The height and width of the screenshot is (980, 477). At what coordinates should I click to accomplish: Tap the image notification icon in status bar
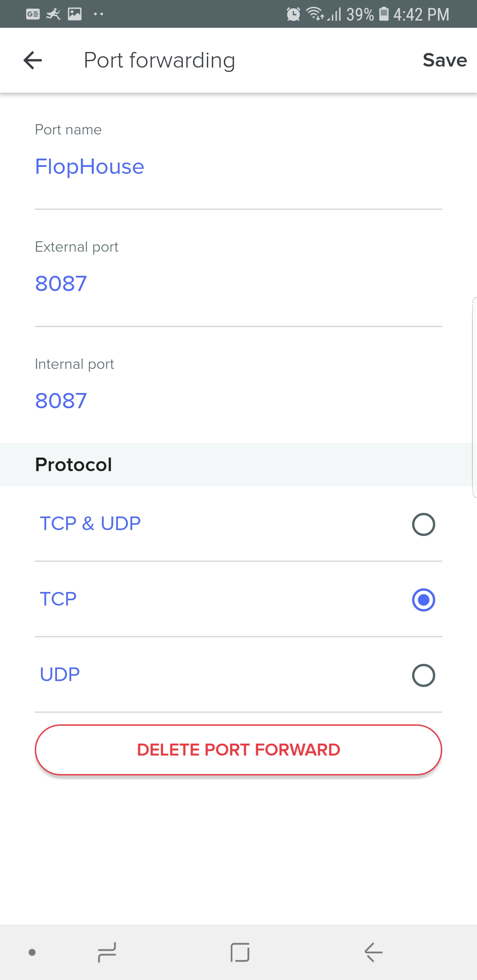point(75,14)
